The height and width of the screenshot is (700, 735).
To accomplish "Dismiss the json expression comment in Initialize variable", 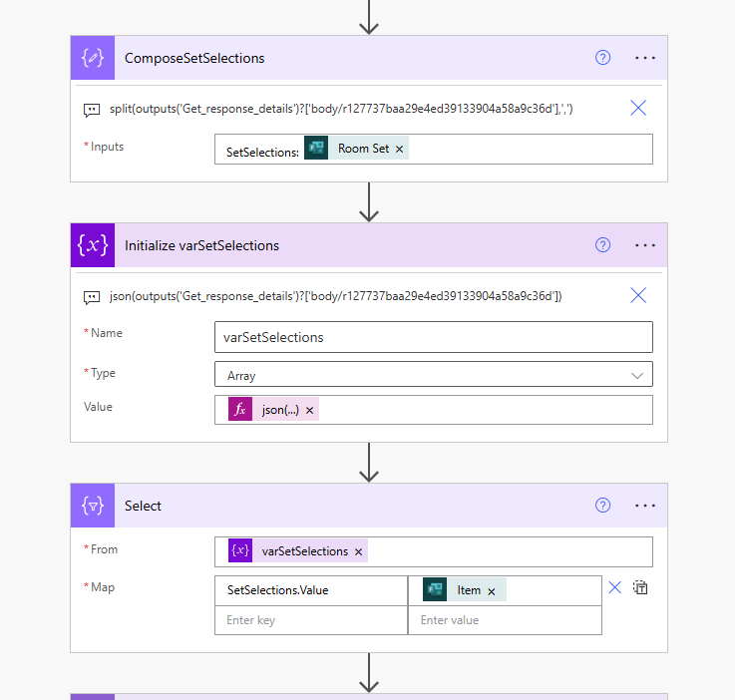I will (638, 295).
